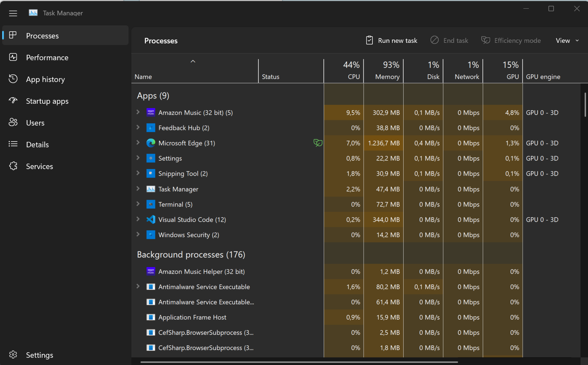588x365 pixels.
Task: Click the End task prohibited icon
Action: point(434,40)
